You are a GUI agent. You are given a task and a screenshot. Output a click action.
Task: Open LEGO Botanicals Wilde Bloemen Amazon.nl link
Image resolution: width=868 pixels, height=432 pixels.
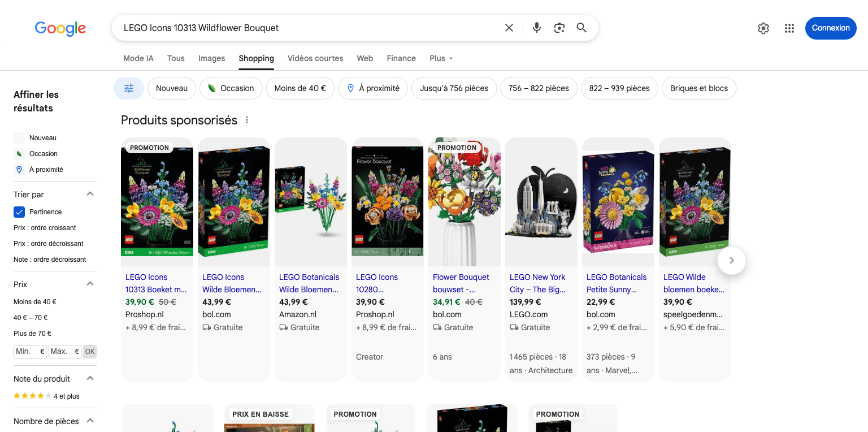click(x=309, y=283)
